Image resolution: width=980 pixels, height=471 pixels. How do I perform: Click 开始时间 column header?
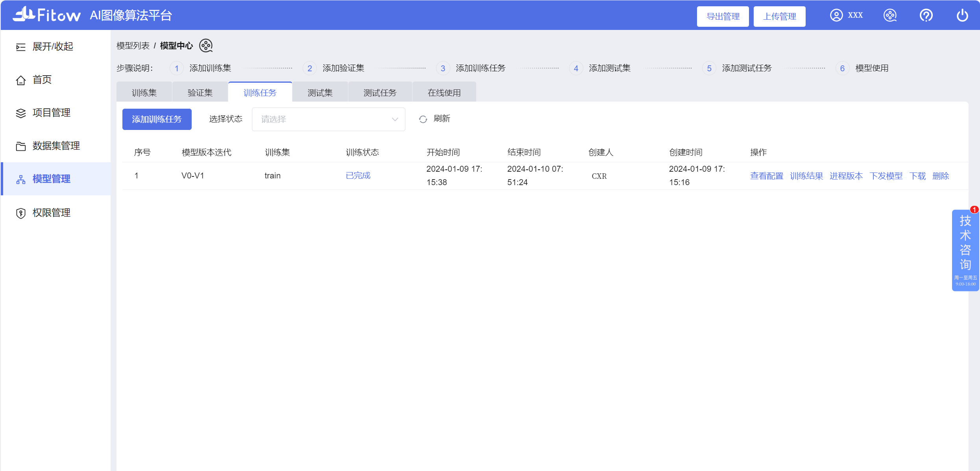pyautogui.click(x=443, y=152)
